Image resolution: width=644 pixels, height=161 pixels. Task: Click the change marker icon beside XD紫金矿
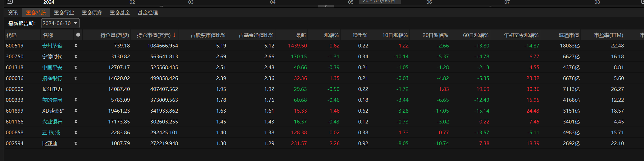76,111
